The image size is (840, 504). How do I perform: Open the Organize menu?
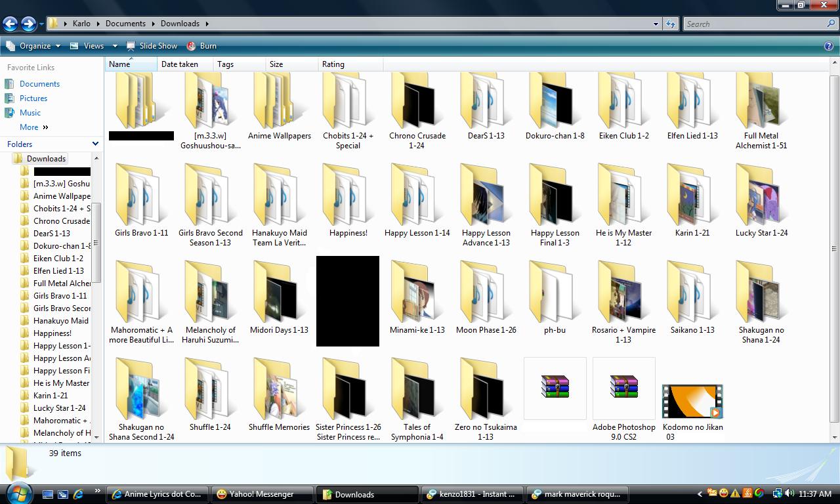33,46
